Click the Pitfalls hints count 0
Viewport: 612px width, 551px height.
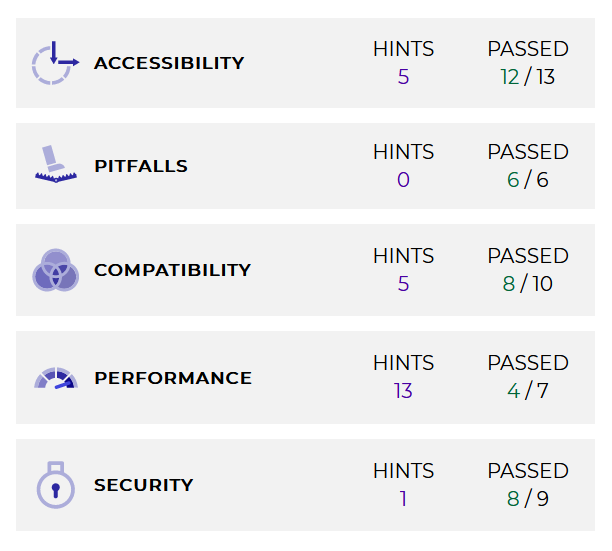click(403, 180)
